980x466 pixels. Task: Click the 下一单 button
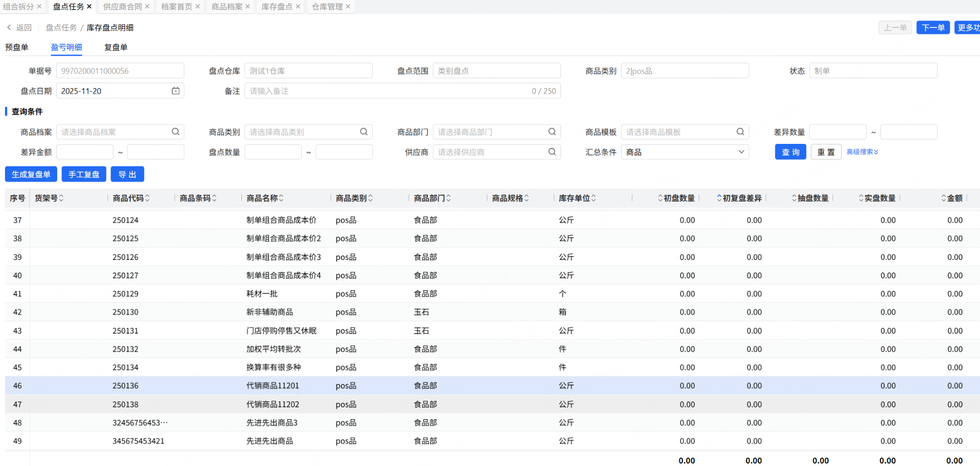(933, 28)
